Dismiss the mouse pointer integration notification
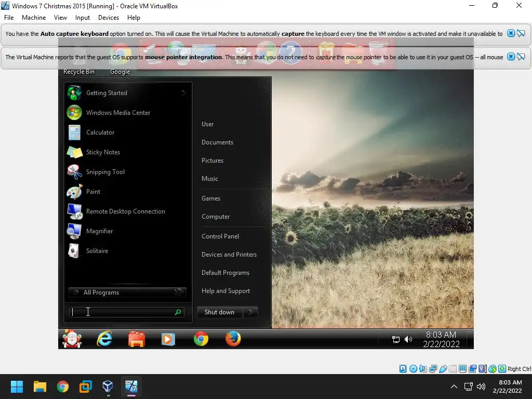 pyautogui.click(x=511, y=57)
